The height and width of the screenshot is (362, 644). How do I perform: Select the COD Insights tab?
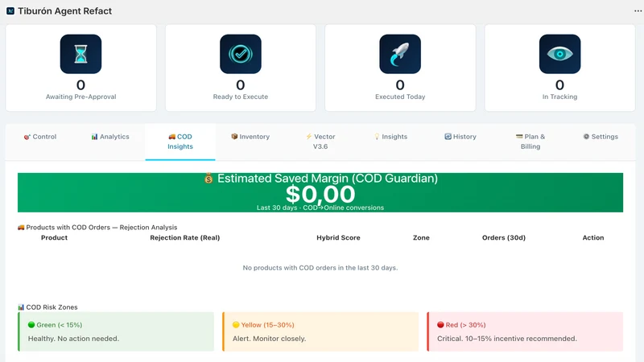pos(180,142)
